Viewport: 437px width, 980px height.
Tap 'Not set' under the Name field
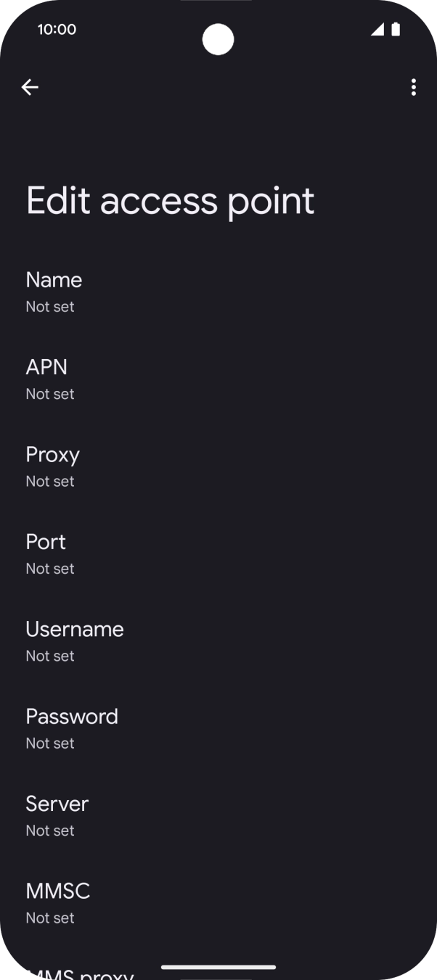pyautogui.click(x=49, y=306)
